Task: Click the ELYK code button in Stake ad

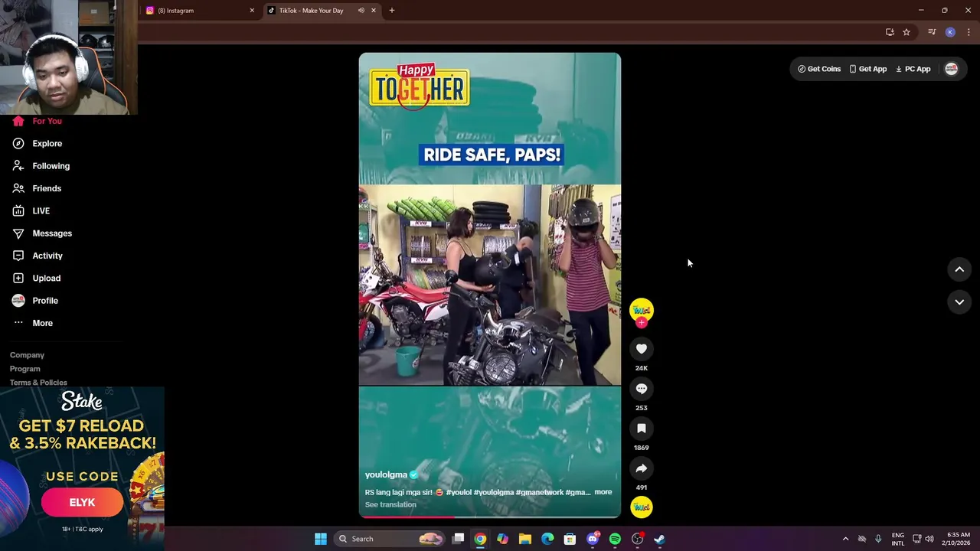Action: [82, 503]
